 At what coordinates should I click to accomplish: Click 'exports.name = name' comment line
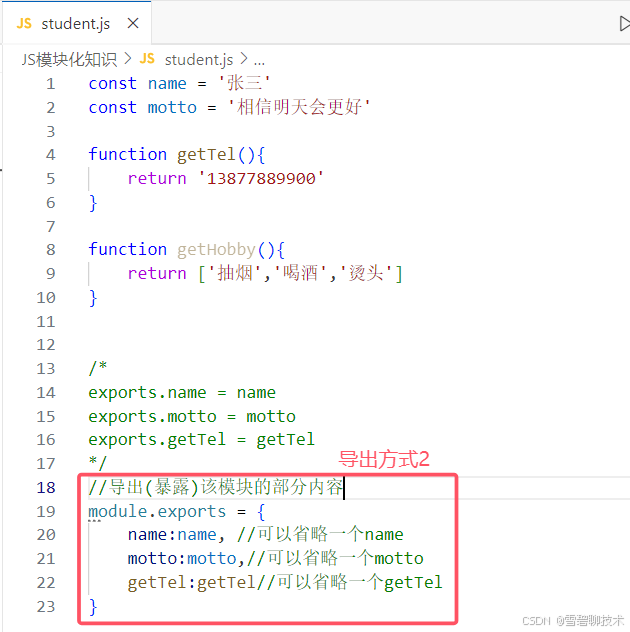(182, 393)
